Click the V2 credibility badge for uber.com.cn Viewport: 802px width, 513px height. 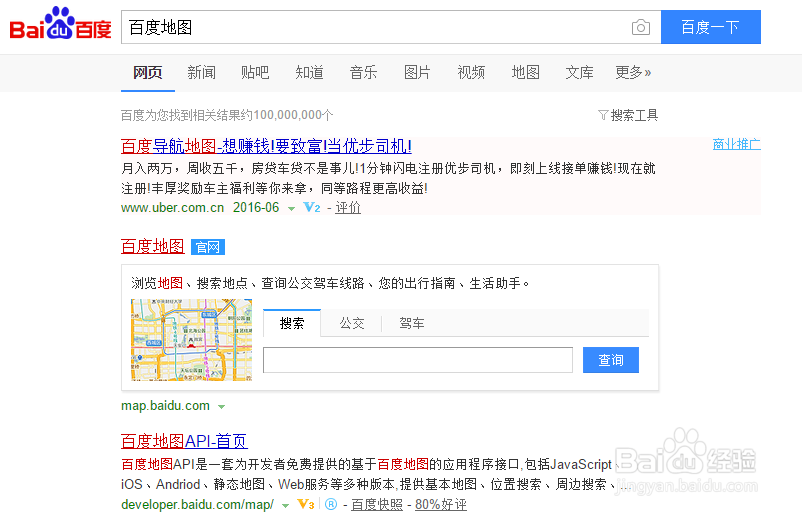tap(312, 208)
